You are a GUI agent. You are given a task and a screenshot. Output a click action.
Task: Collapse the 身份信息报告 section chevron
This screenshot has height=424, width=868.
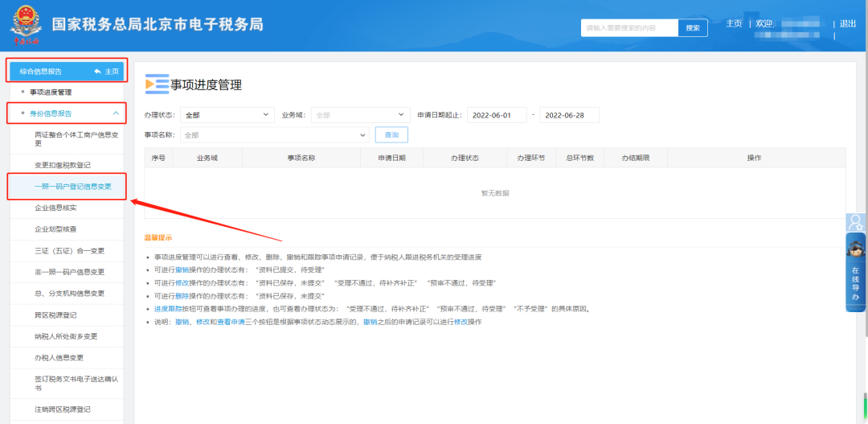[x=117, y=113]
